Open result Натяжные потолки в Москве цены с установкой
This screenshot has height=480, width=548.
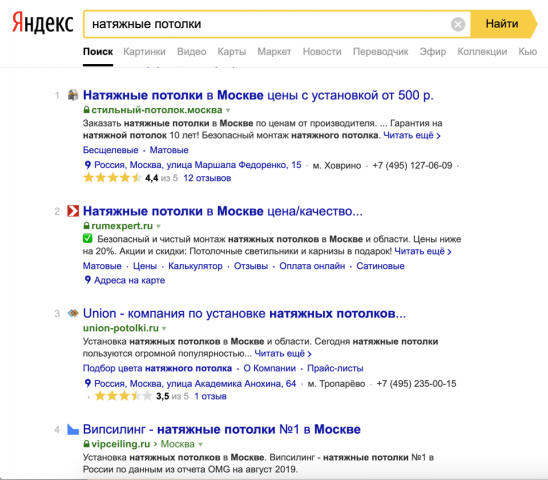tap(258, 95)
